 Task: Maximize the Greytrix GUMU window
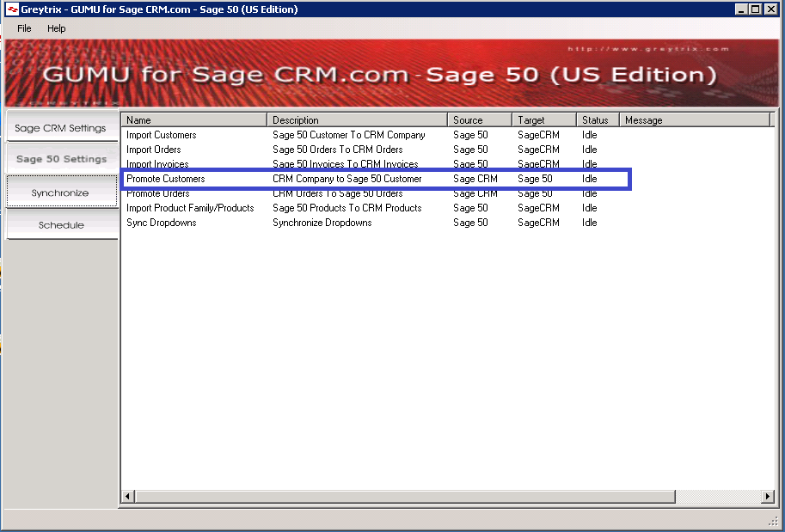click(x=756, y=9)
